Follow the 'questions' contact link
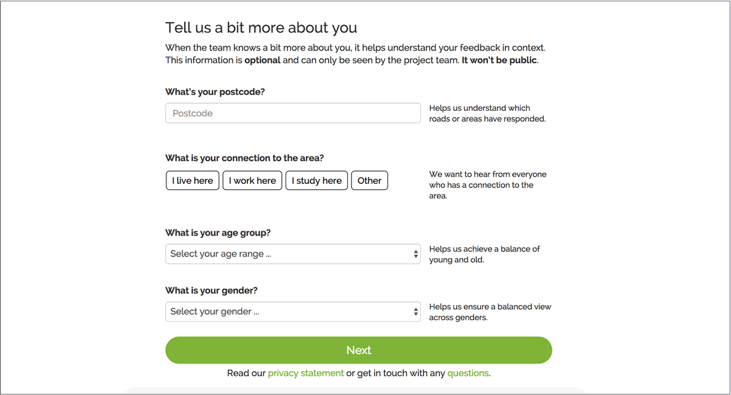This screenshot has width=731, height=395. (468, 373)
